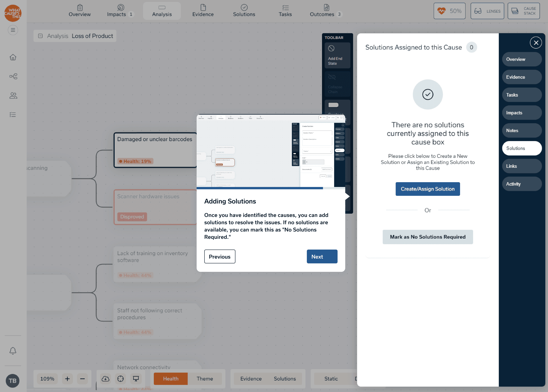
Task: Click Next in the Adding Solutions tour
Action: [322, 256]
